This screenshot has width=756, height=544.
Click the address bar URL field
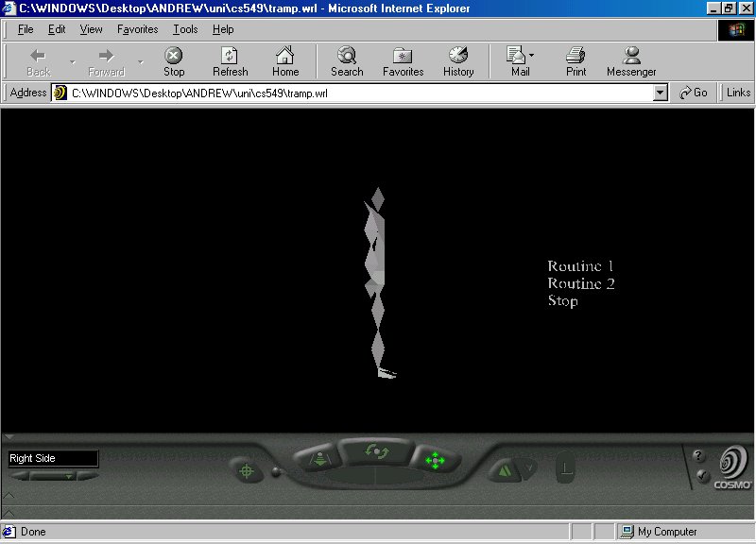click(360, 93)
